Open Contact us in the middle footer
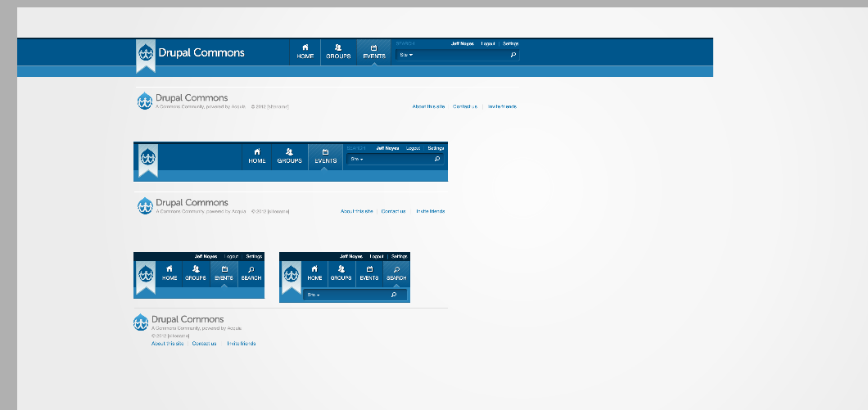 click(394, 211)
